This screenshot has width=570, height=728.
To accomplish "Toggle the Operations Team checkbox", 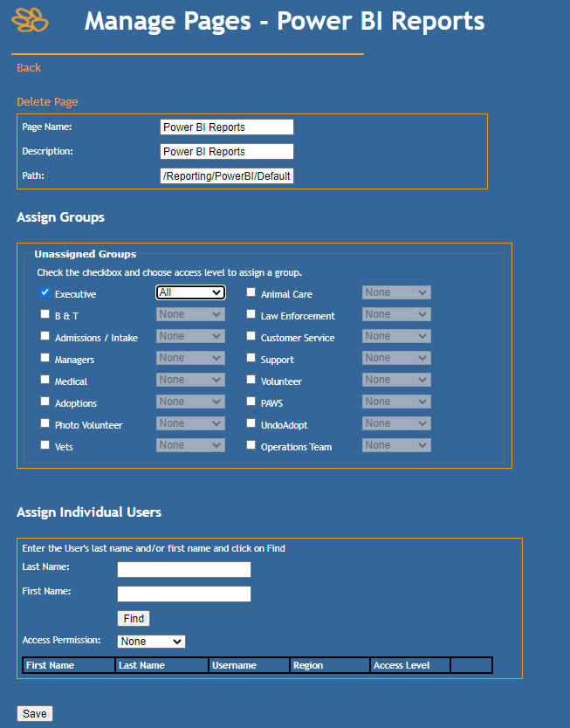I will coord(251,445).
